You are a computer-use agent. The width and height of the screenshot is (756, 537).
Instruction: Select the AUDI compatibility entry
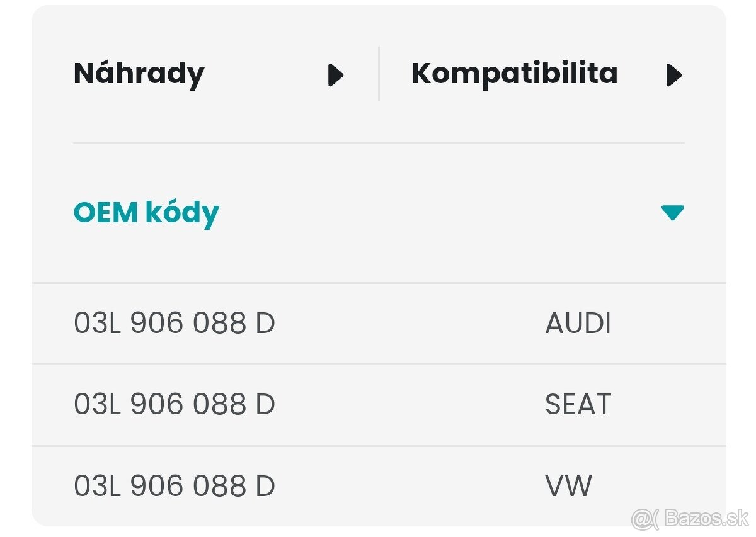pyautogui.click(x=578, y=323)
